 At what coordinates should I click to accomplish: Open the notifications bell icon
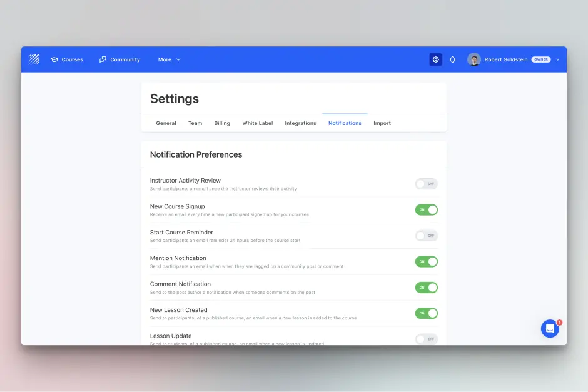tap(453, 59)
